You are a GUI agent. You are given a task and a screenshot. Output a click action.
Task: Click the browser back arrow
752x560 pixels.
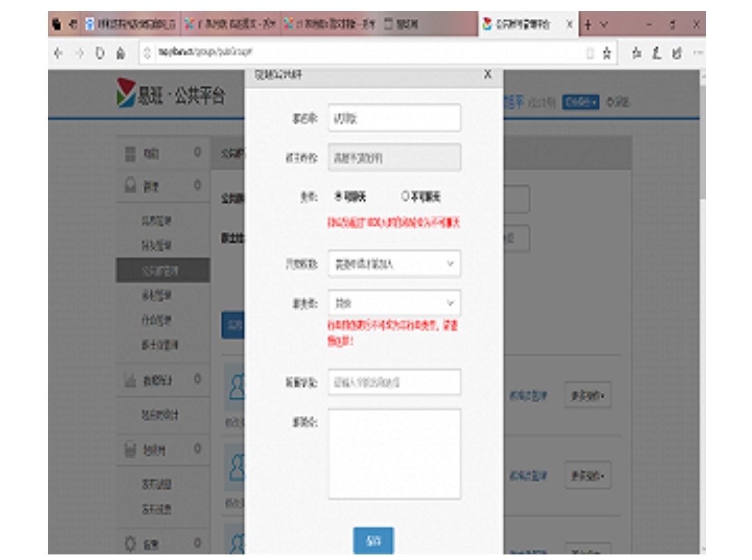[58, 53]
